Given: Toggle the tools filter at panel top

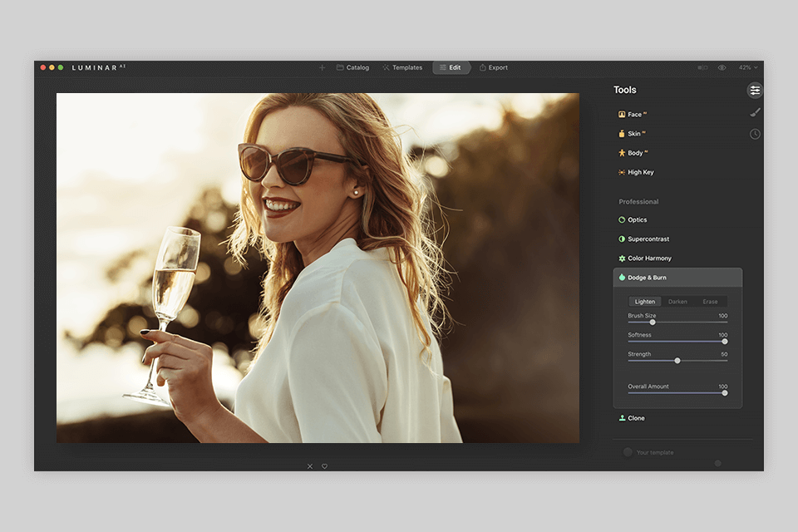Looking at the screenshot, I should pyautogui.click(x=755, y=90).
